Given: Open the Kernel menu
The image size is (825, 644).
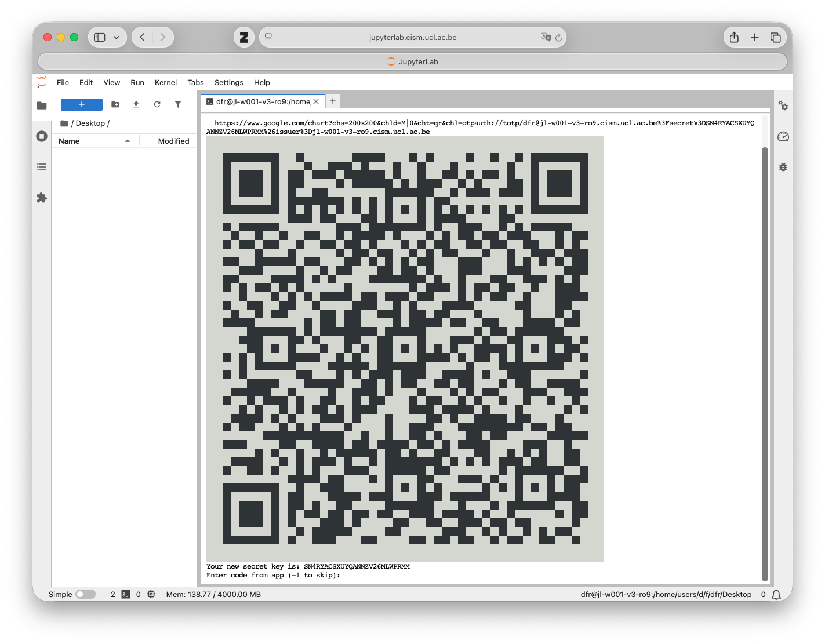Looking at the screenshot, I should (166, 82).
